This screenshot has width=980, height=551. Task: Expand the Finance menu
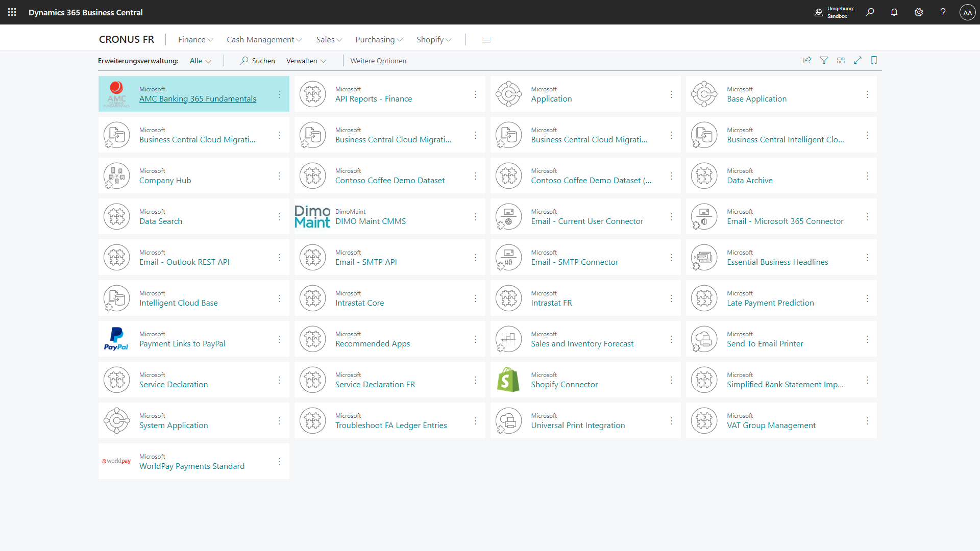pyautogui.click(x=195, y=40)
